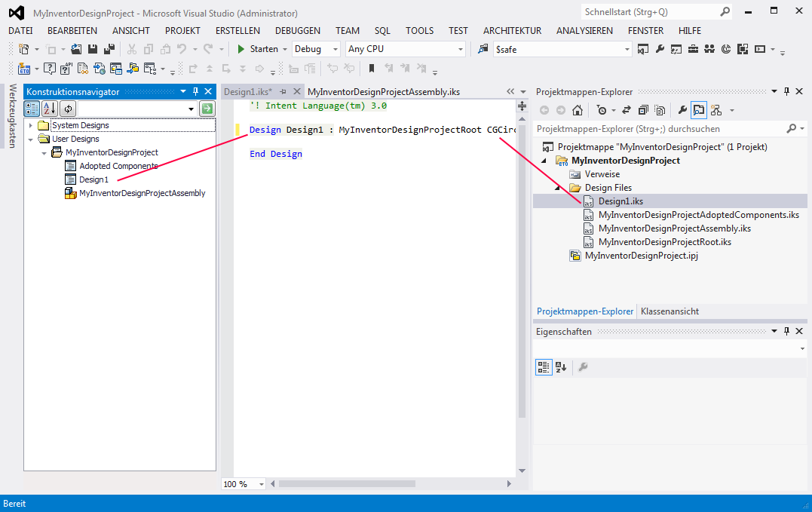812x512 pixels.
Task: Click the bookmark icon in toolbar
Action: [x=371, y=69]
